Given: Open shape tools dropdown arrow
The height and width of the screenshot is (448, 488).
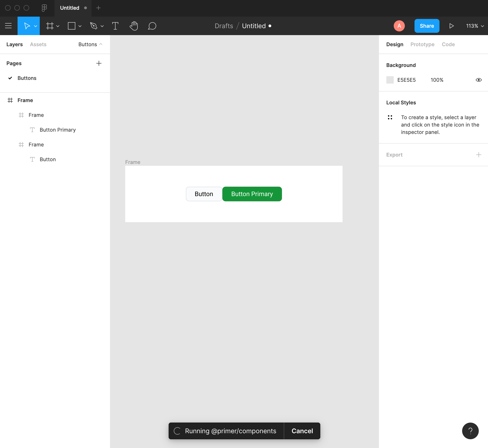Looking at the screenshot, I should tap(80, 26).
